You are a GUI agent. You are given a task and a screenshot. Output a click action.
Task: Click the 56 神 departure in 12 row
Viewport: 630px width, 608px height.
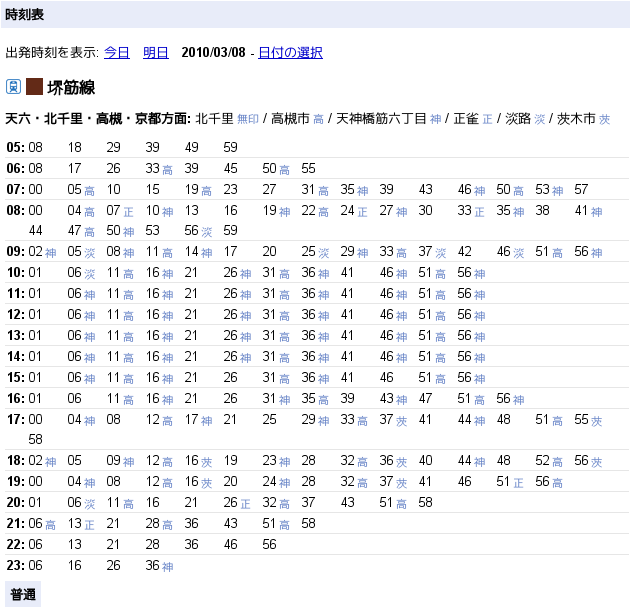471,315
